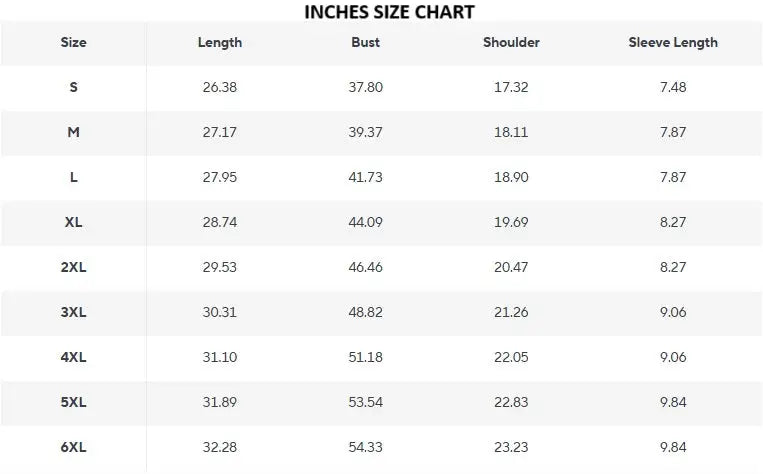Viewport: 763px width, 474px height.
Task: Select the 4XL size row label
Action: 73,357
